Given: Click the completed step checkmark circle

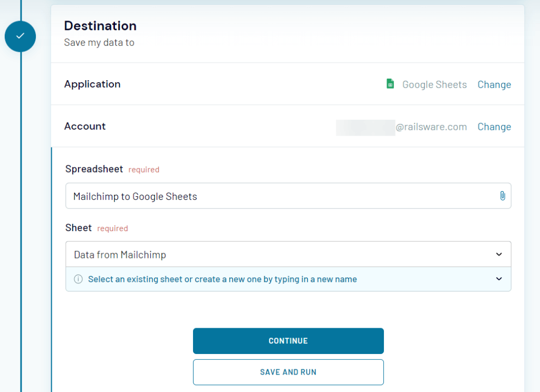Looking at the screenshot, I should point(20,36).
